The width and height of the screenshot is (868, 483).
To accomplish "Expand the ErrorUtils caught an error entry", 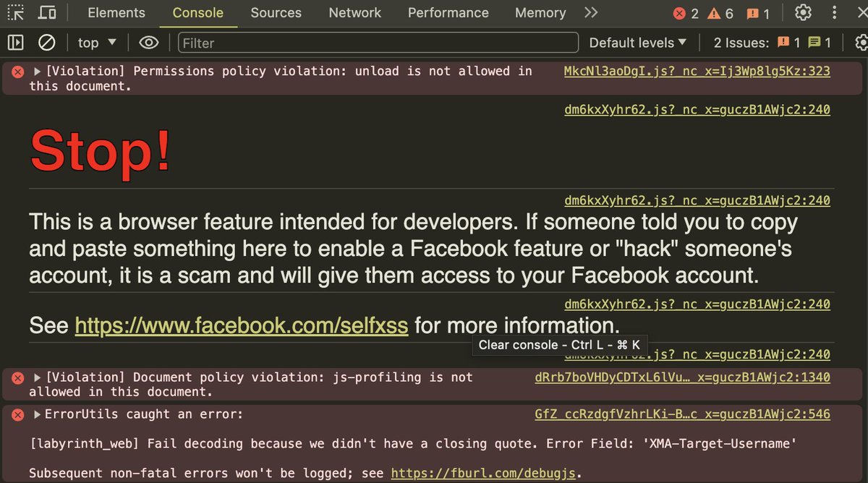I will pos(38,414).
